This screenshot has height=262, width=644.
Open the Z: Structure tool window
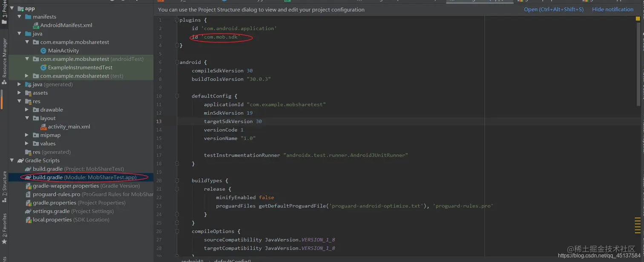click(x=4, y=186)
